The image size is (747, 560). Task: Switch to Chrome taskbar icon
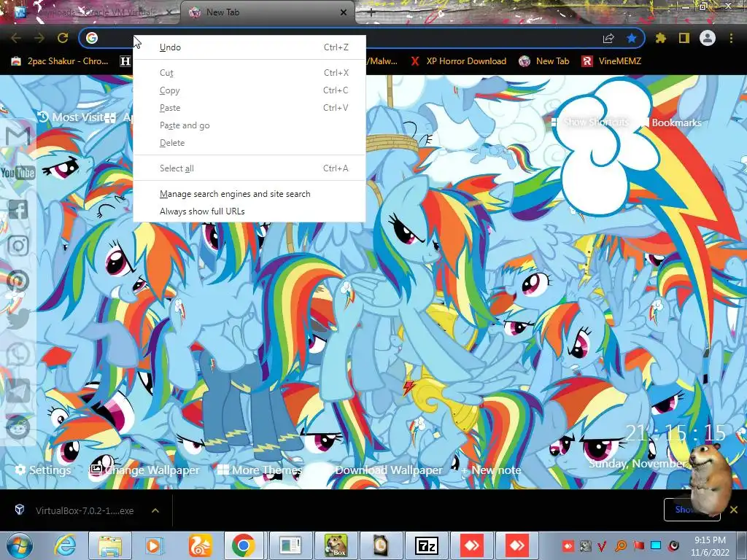pos(244,545)
